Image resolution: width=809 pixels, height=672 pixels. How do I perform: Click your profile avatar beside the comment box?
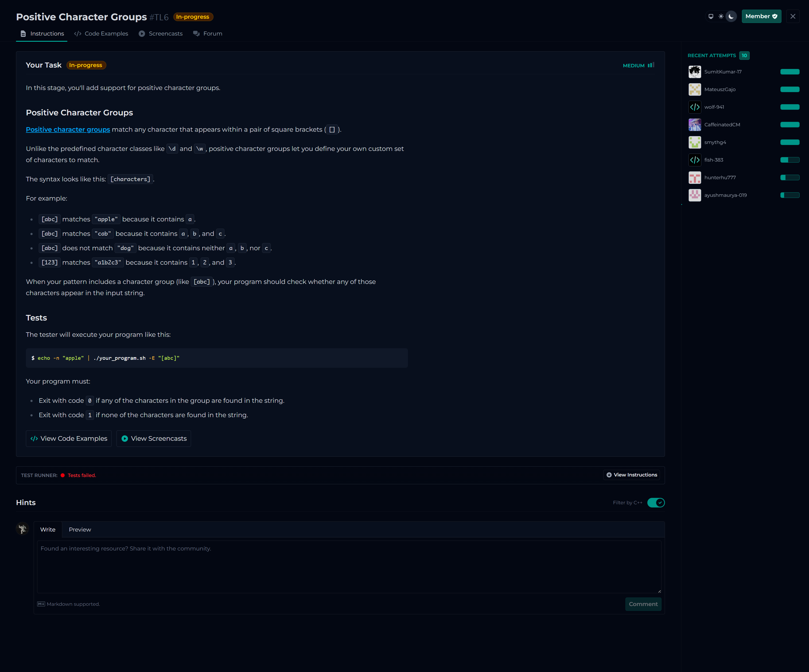(22, 529)
